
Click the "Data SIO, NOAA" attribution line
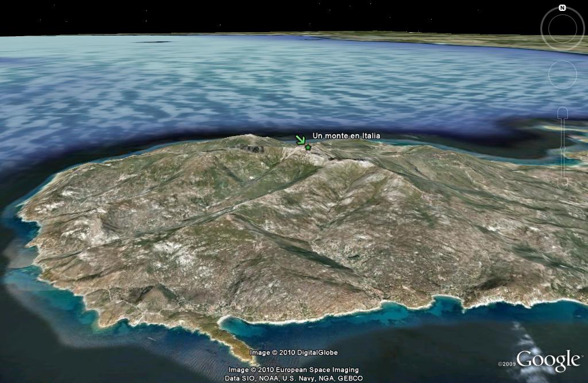click(x=293, y=378)
